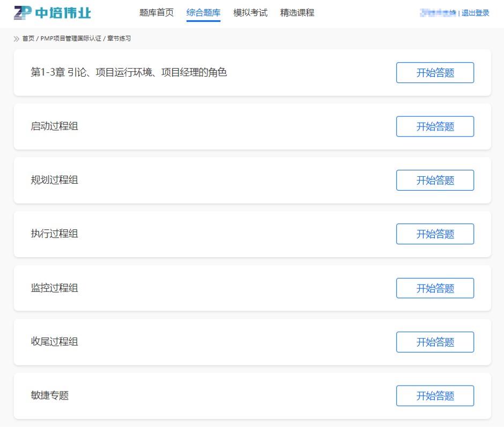This screenshot has width=504, height=427.
Task: Select the 启动过程组 chapter title
Action: point(55,126)
